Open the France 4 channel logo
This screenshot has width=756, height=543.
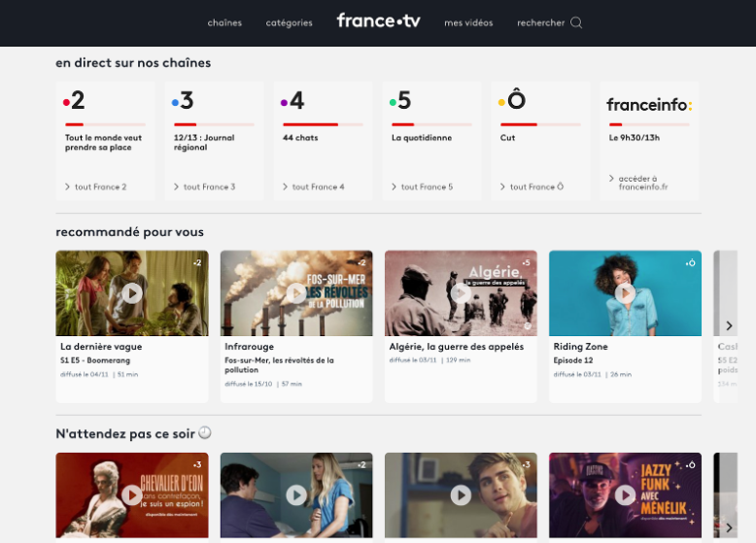tap(292, 101)
